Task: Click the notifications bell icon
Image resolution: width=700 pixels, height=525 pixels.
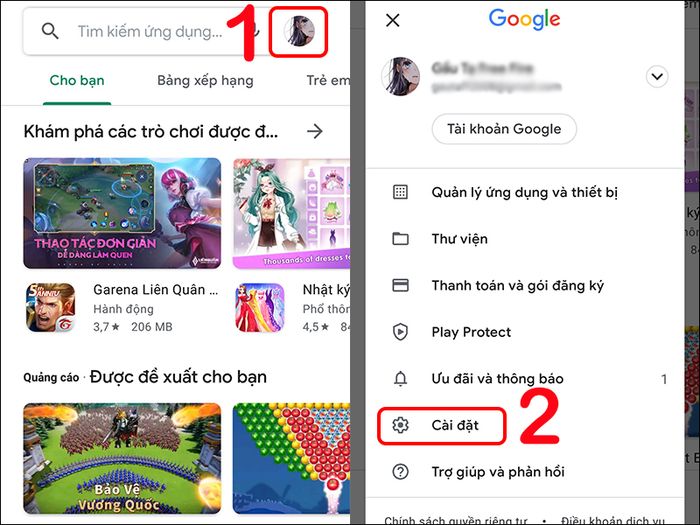Action: coord(400,379)
